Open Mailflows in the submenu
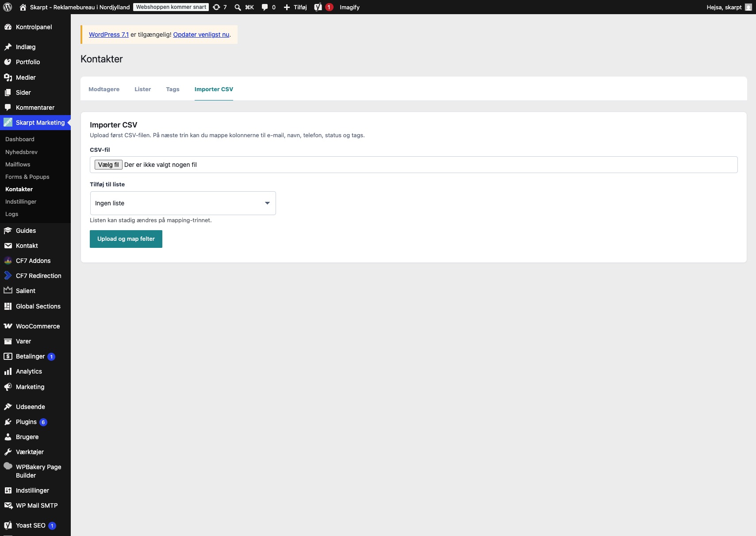 pyautogui.click(x=18, y=164)
